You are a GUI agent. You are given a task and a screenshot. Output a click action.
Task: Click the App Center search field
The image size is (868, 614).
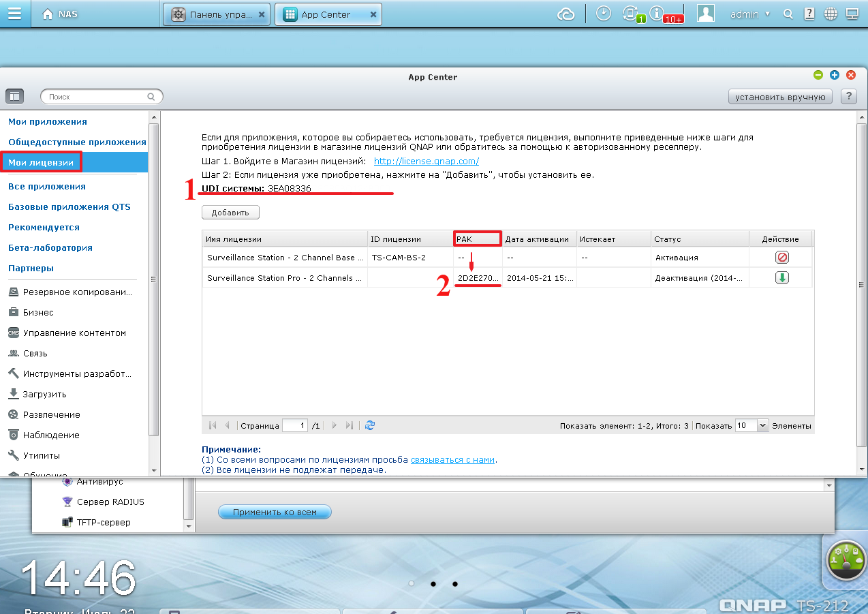click(x=102, y=97)
